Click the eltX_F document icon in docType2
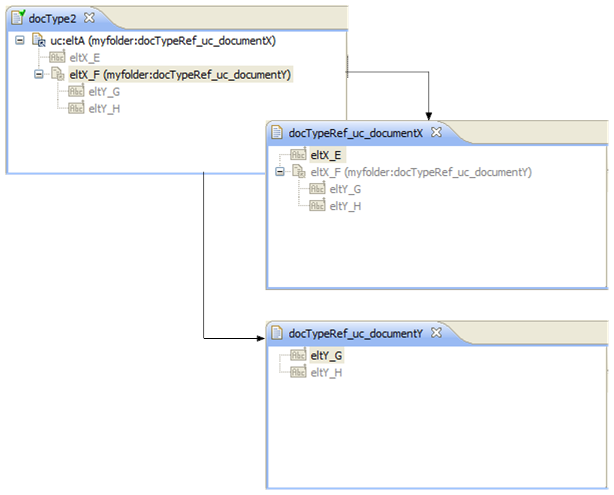 [x=57, y=74]
